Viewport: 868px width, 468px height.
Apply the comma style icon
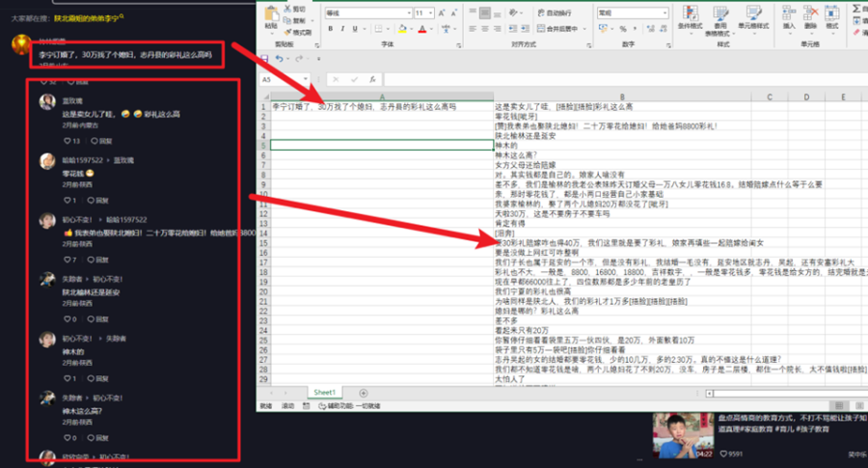tap(635, 29)
